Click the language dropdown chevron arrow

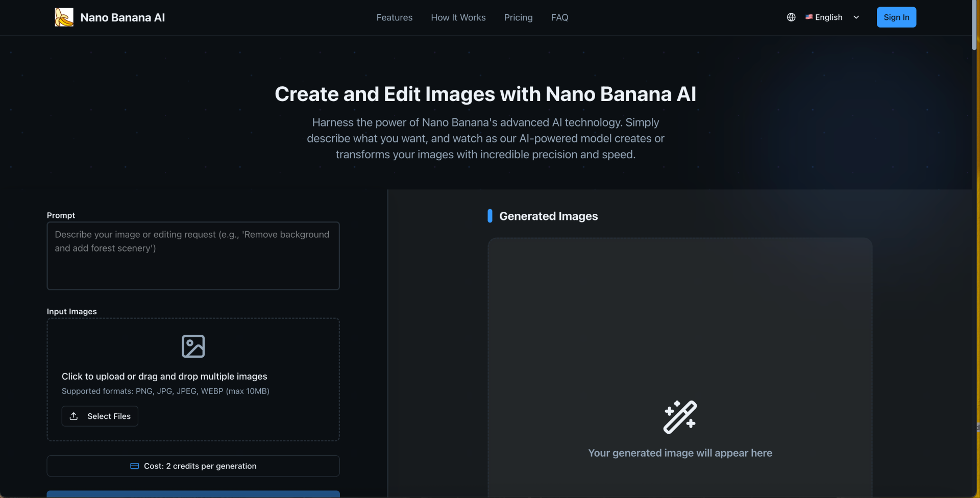click(x=856, y=17)
